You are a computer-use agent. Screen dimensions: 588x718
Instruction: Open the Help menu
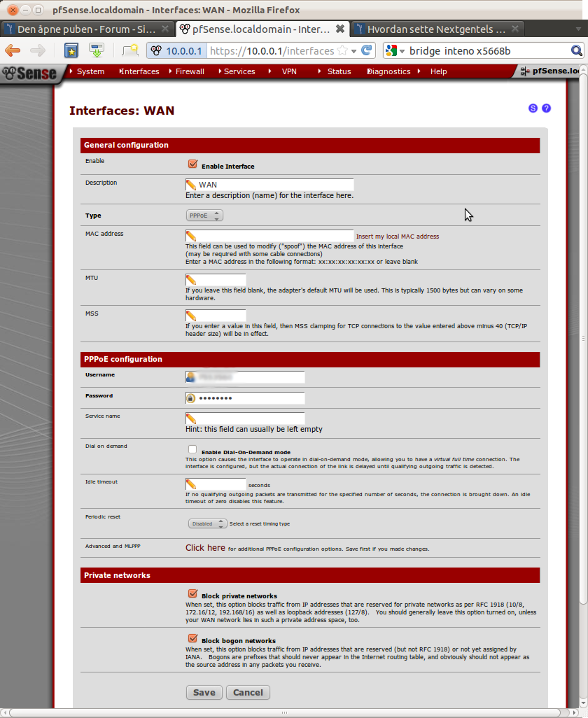coord(438,71)
